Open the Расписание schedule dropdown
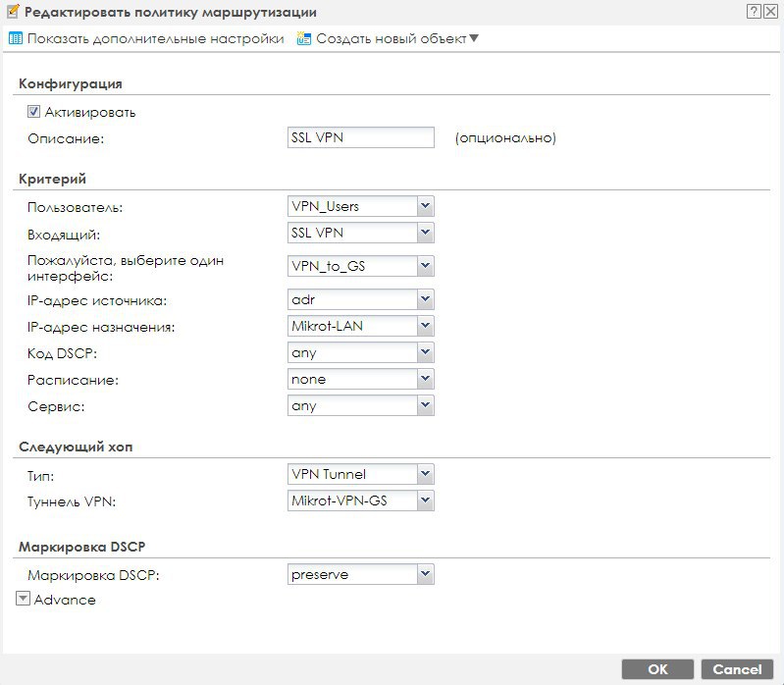The width and height of the screenshot is (784, 685). pyautogui.click(x=425, y=379)
